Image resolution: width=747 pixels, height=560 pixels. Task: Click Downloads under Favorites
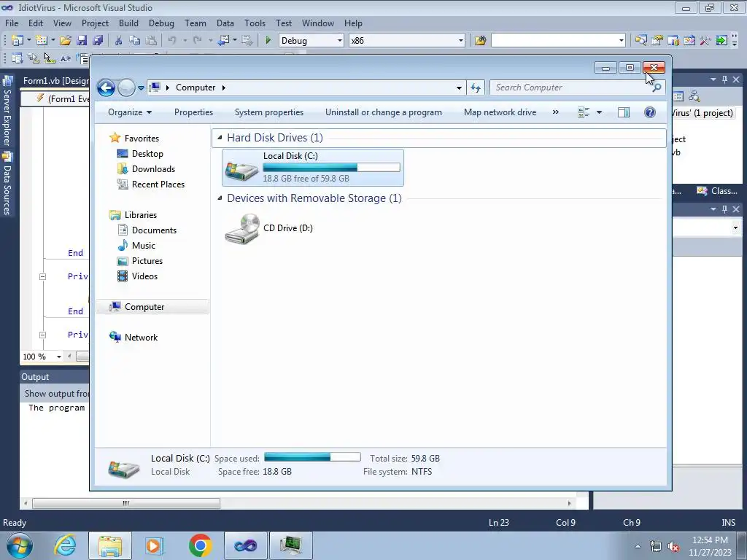coord(146,169)
